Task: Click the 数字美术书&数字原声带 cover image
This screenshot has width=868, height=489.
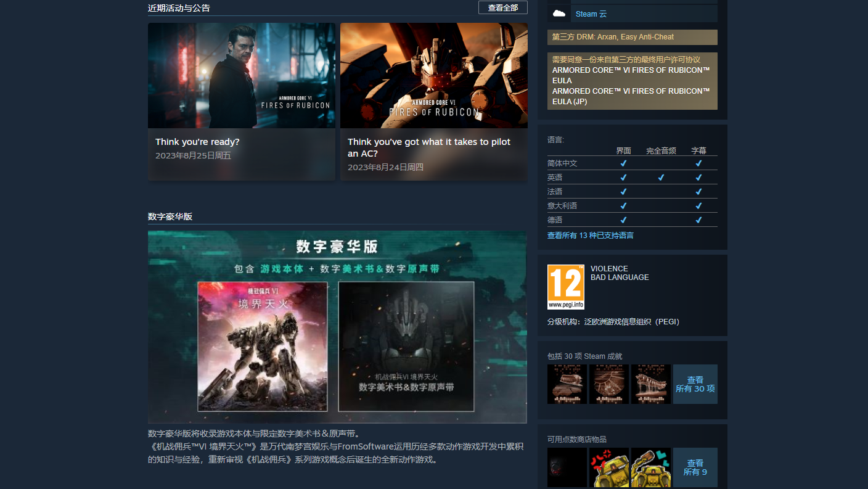Action: pos(406,347)
